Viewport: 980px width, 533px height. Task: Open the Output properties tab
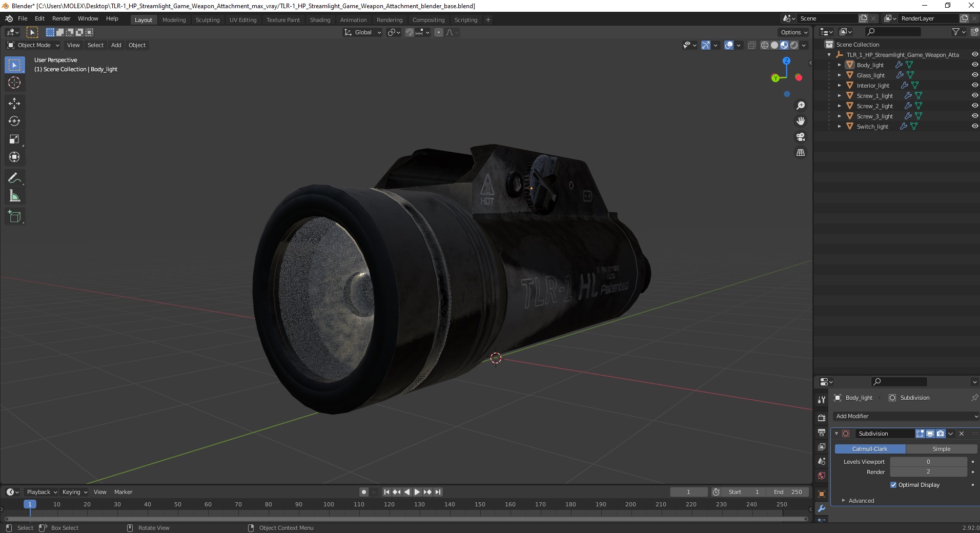822,433
